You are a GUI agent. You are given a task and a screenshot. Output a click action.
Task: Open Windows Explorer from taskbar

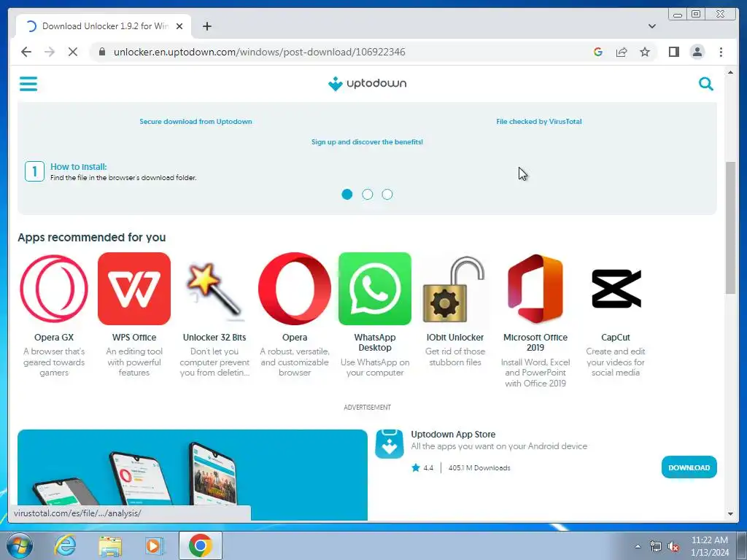click(110, 545)
